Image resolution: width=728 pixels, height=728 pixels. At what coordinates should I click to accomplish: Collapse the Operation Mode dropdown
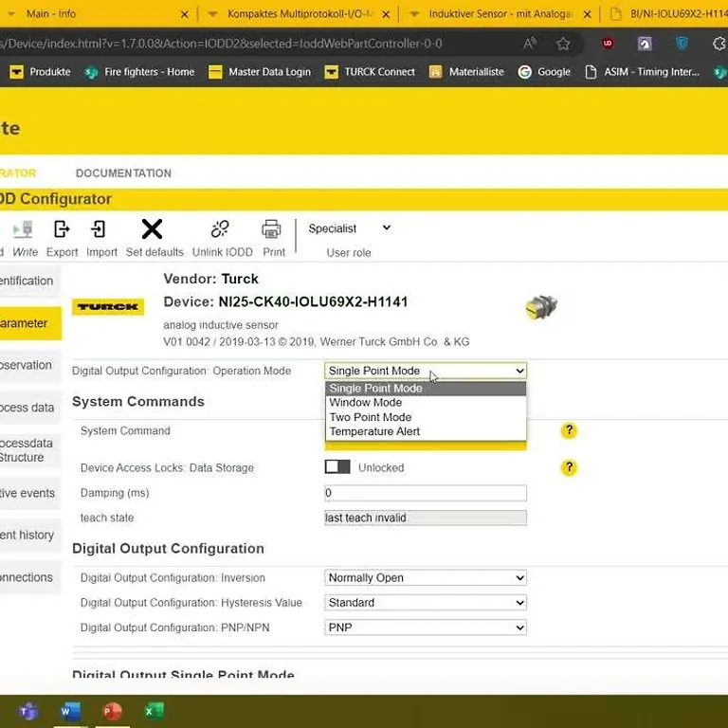[426, 371]
